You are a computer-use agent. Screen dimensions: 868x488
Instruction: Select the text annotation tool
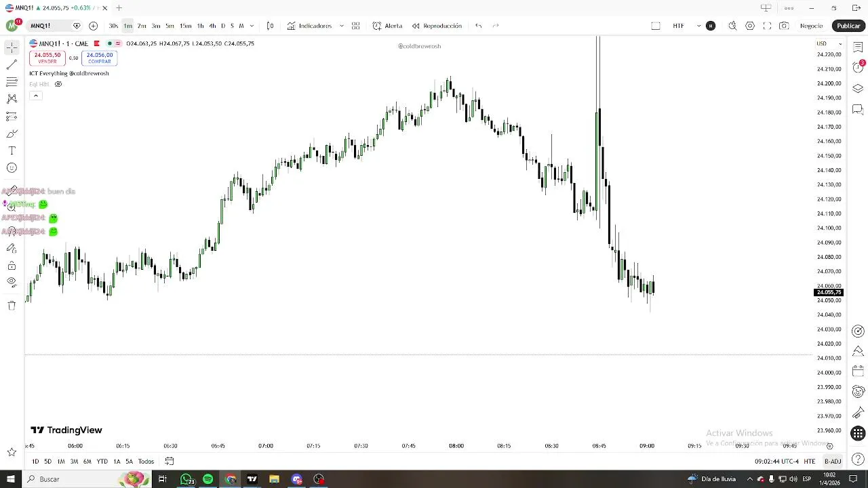coord(12,150)
